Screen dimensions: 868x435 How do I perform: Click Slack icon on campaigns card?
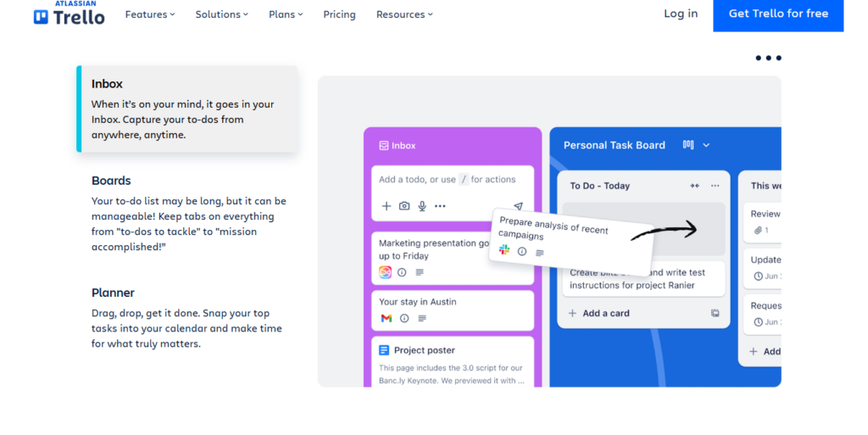504,249
